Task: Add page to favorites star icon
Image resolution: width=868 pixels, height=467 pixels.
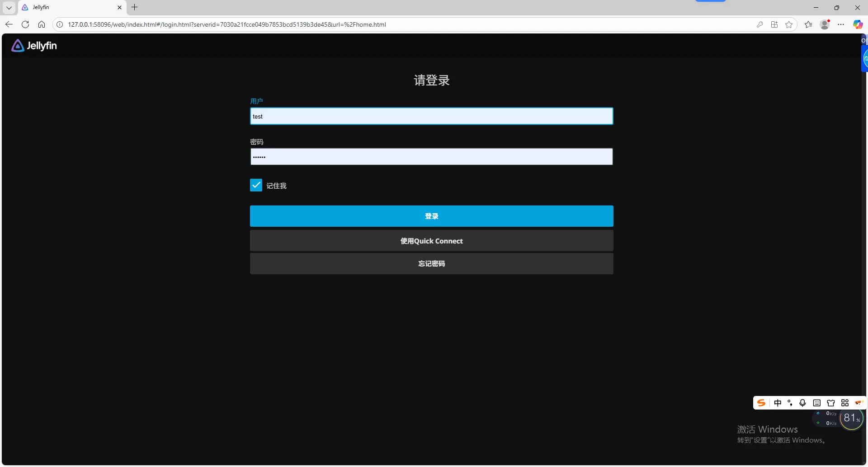Action: tap(789, 24)
